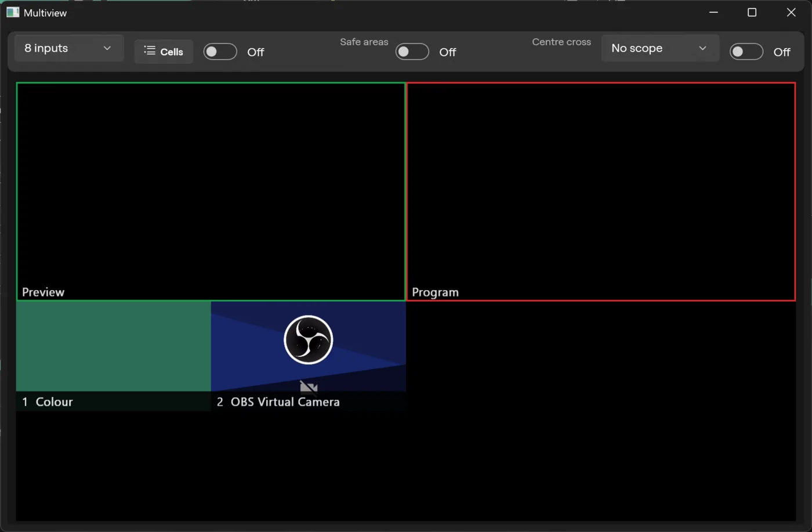The image size is (812, 532).
Task: Expand the No scope dropdown
Action: pos(660,48)
